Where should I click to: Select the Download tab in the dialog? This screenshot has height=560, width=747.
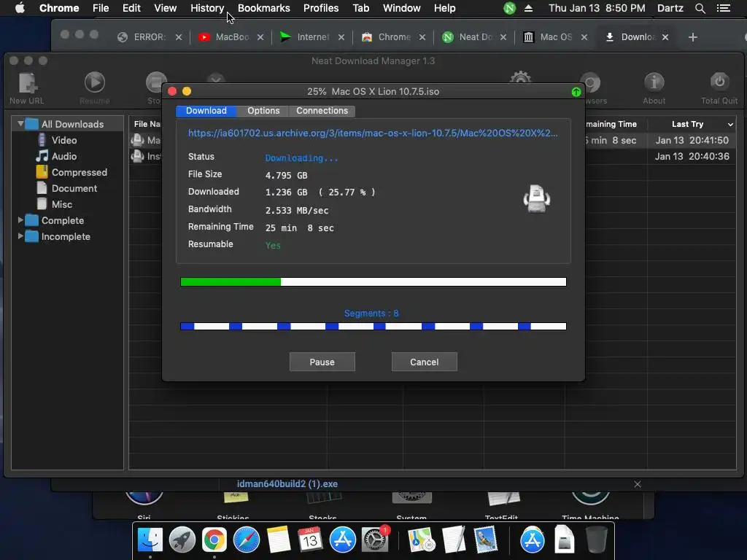tap(206, 111)
